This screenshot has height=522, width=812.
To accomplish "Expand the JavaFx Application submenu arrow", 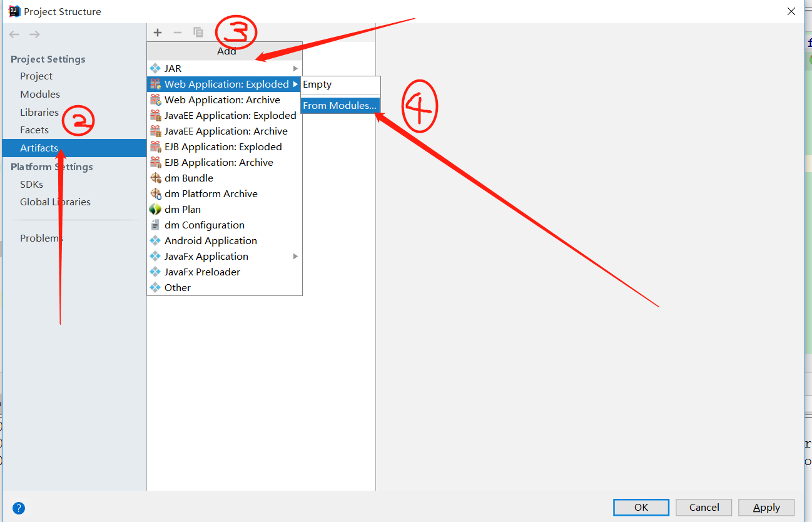I will 295,256.
